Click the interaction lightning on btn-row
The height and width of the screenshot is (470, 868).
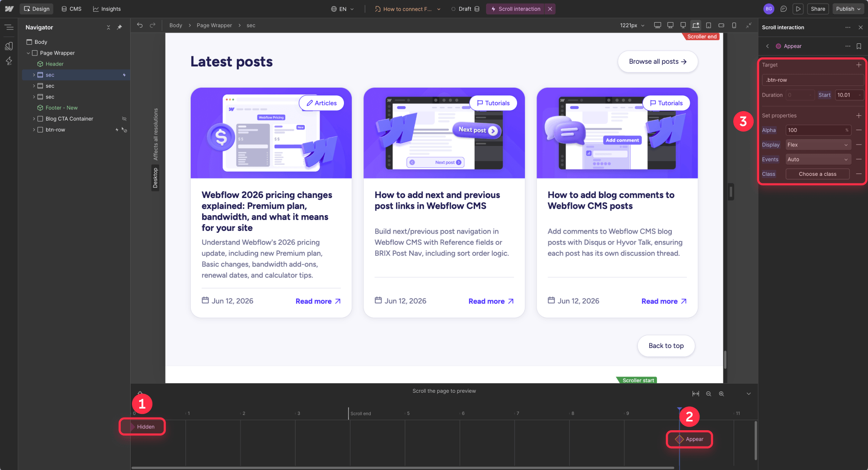[117, 130]
